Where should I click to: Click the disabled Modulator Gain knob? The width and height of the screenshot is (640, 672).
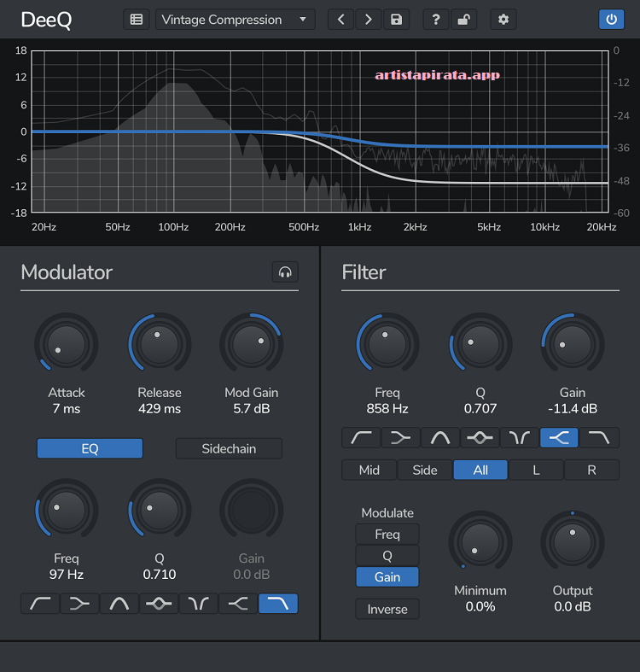(252, 510)
